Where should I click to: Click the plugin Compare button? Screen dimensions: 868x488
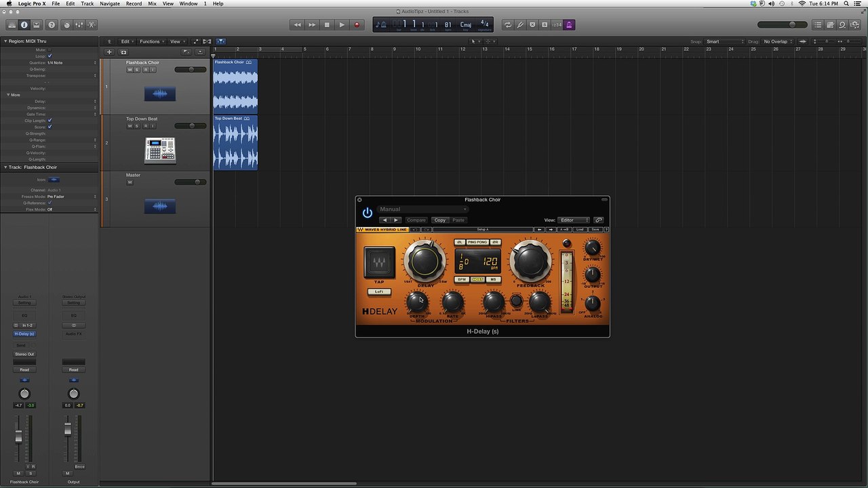(416, 220)
